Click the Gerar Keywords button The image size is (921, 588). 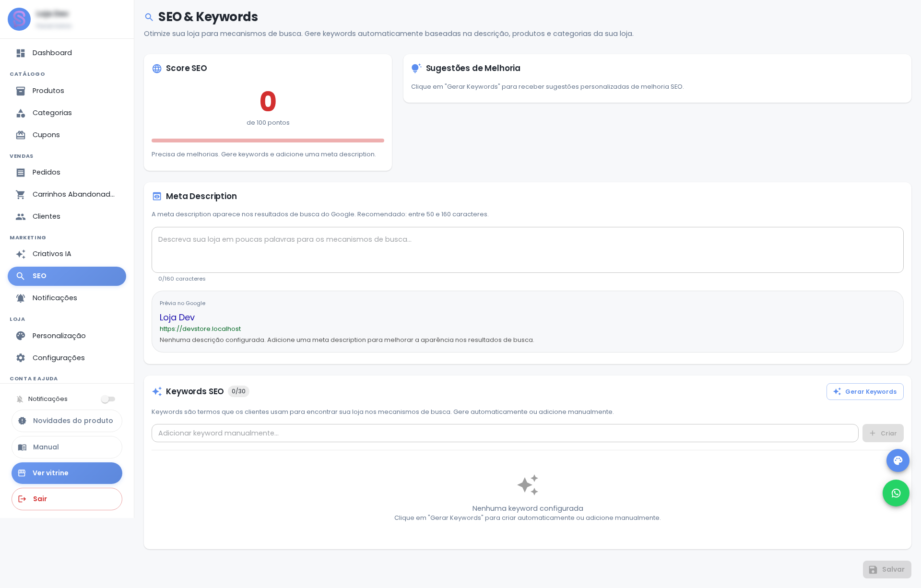coord(865,392)
